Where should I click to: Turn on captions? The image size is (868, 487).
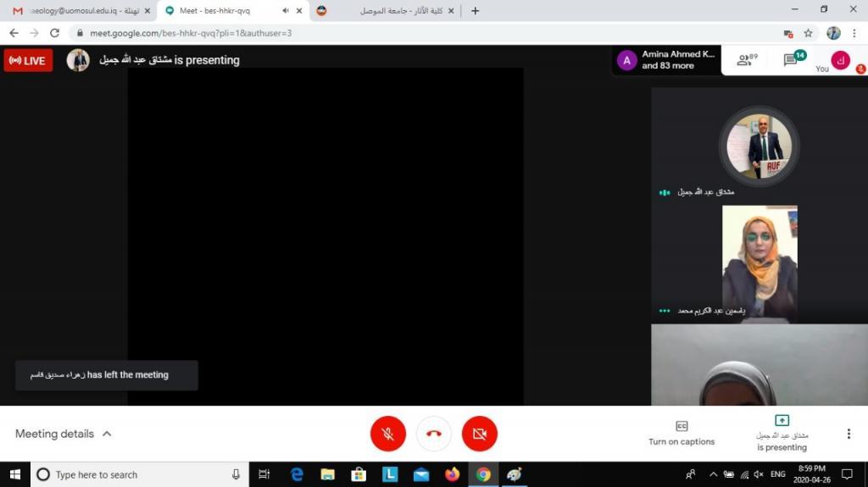coord(682,432)
